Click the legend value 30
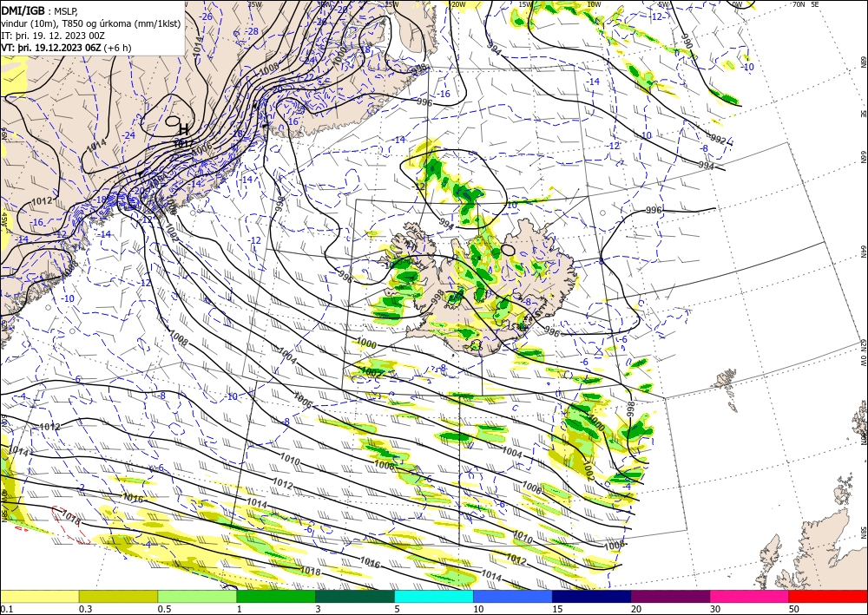 (x=715, y=609)
